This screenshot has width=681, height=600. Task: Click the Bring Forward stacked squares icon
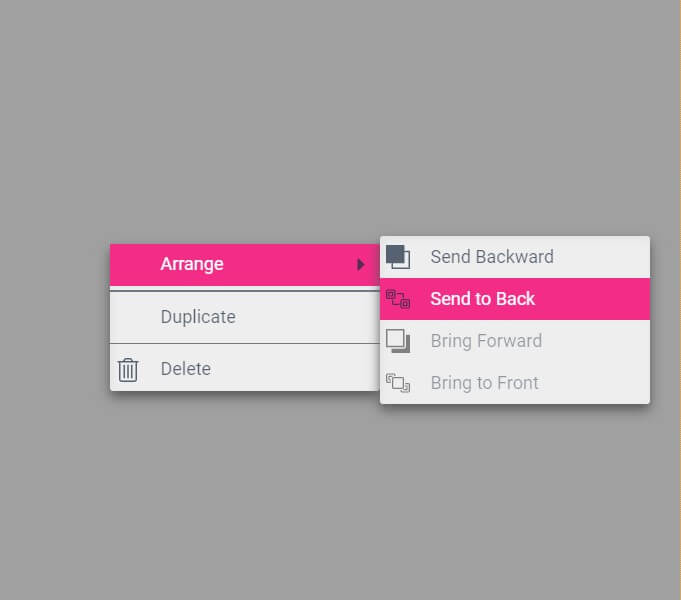(398, 341)
